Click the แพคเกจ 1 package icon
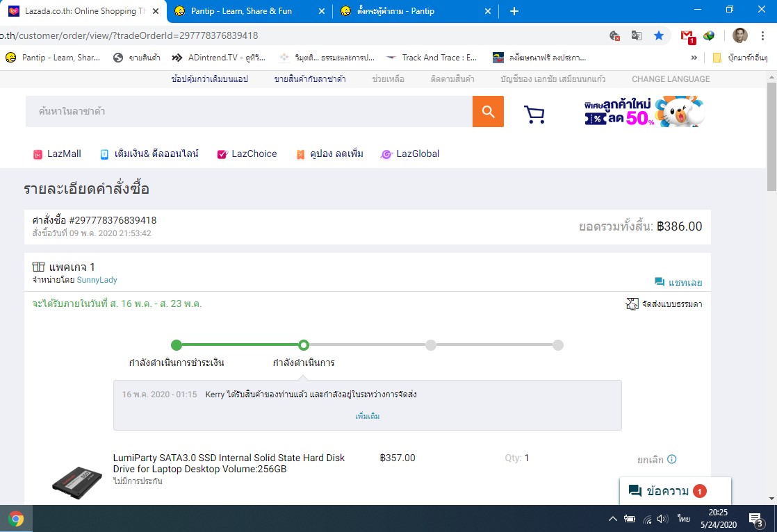Image resolution: width=777 pixels, height=532 pixels. coord(39,267)
